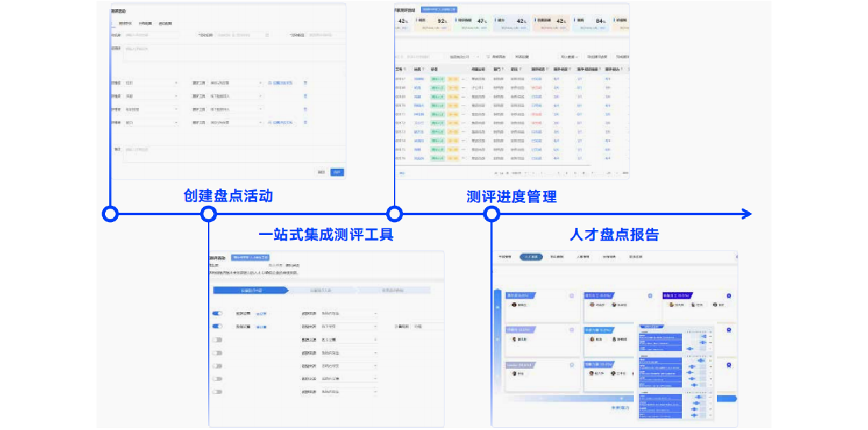
Task: Click the trash icon in the first assessment tool row
Action: [x=305, y=83]
